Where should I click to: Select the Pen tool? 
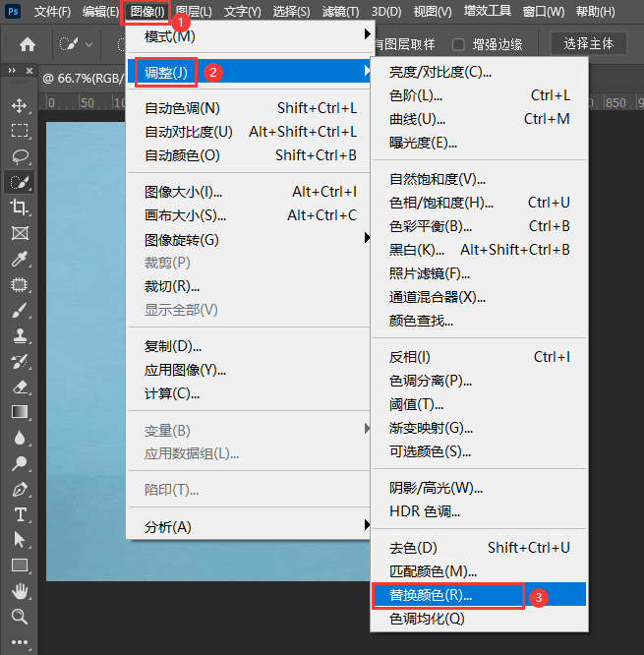point(20,489)
